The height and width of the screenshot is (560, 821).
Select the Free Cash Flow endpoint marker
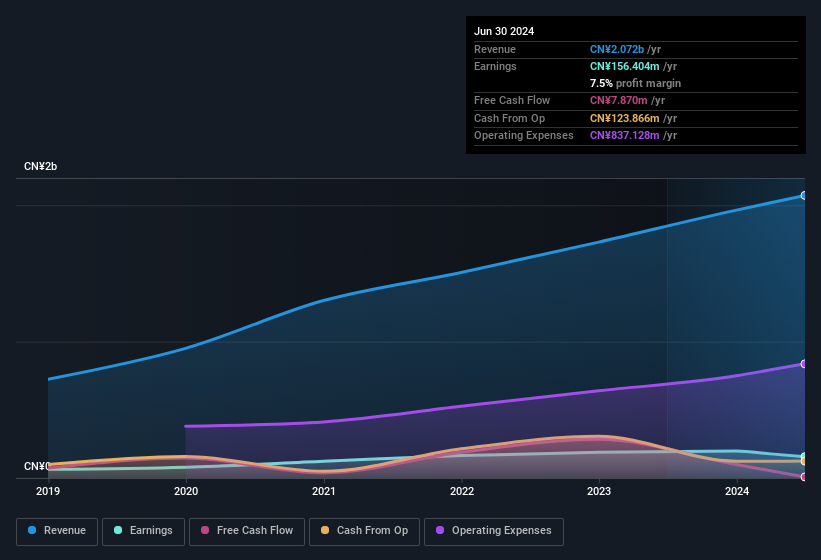click(804, 477)
